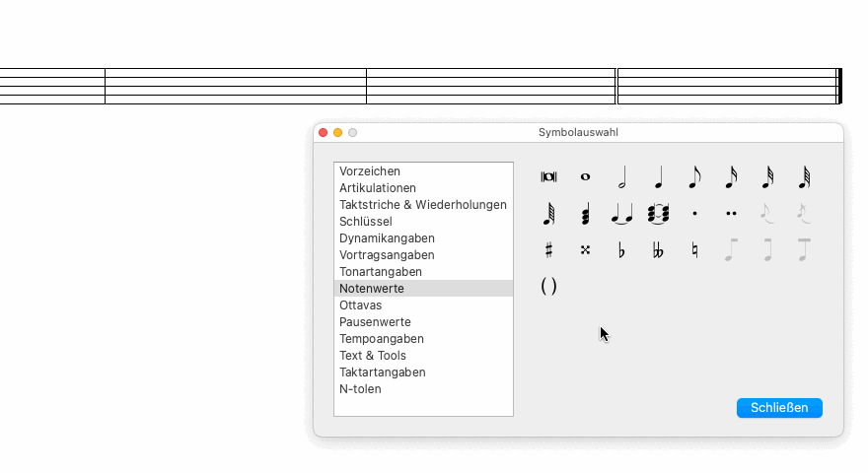The image size is (868, 473).
Task: Pick the whole note symbol
Action: pyautogui.click(x=585, y=177)
